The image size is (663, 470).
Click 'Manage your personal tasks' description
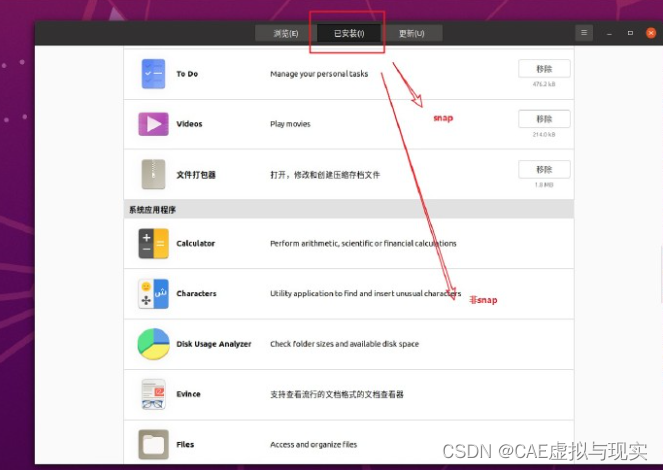319,74
